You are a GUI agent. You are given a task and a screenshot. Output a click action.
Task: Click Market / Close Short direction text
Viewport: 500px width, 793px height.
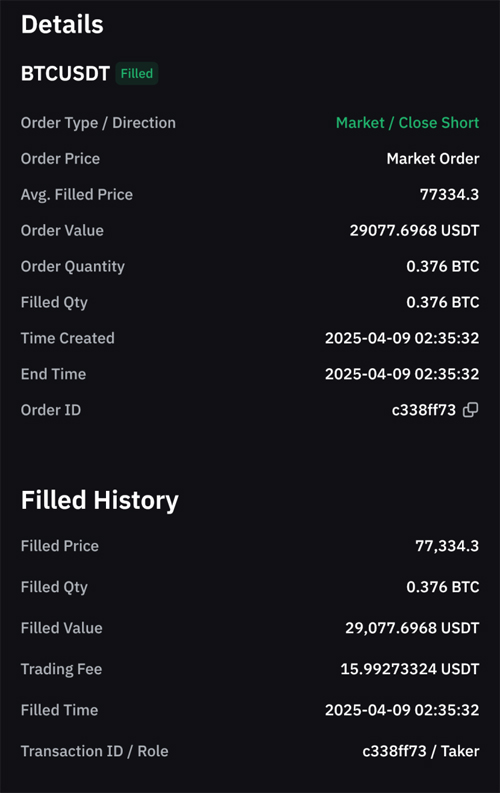pyautogui.click(x=407, y=122)
